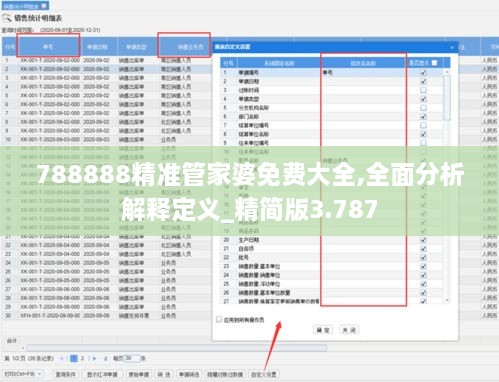Click the 北区销售人员 cell in row 22
This screenshot has width=499, height=382.
point(176,245)
